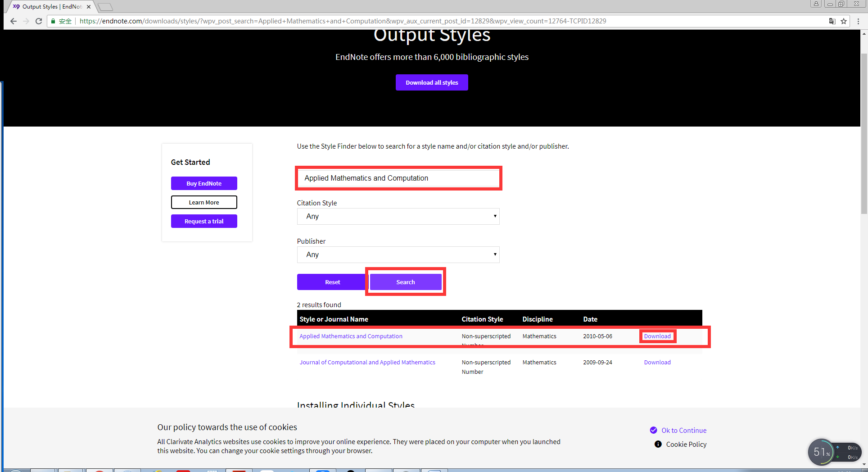Click Mathematics in the 2009-09-24 row
868x472 pixels.
click(539, 362)
